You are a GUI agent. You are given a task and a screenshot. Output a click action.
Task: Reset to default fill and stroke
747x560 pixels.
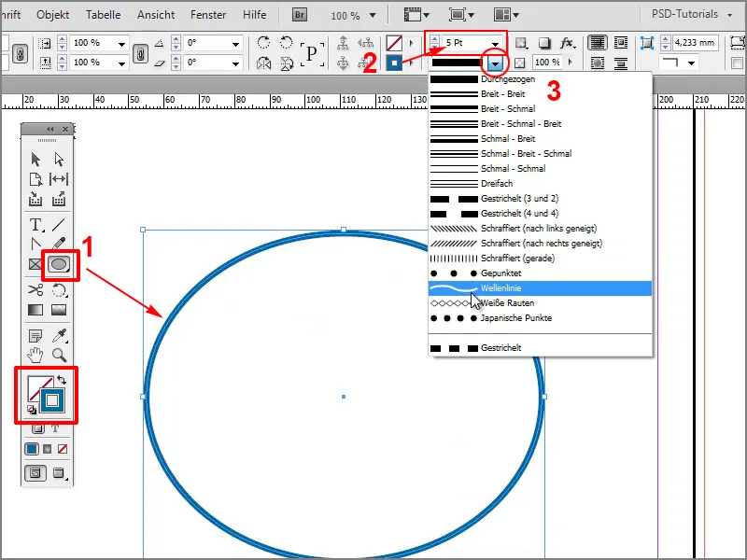click(x=32, y=410)
